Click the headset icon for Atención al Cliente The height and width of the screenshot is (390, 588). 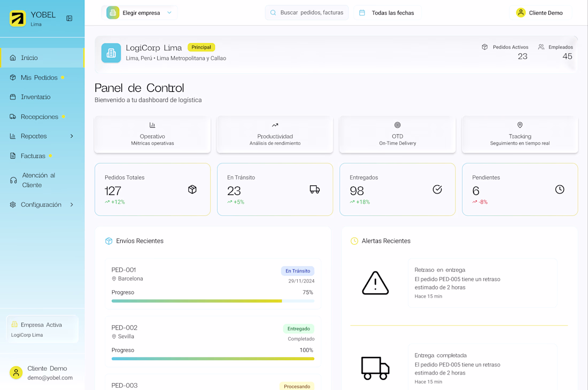(x=13, y=180)
